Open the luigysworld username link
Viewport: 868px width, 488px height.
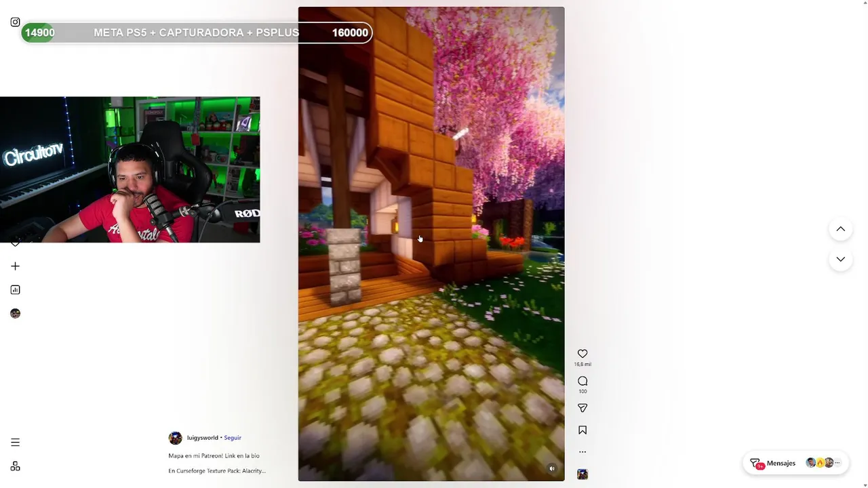click(203, 438)
